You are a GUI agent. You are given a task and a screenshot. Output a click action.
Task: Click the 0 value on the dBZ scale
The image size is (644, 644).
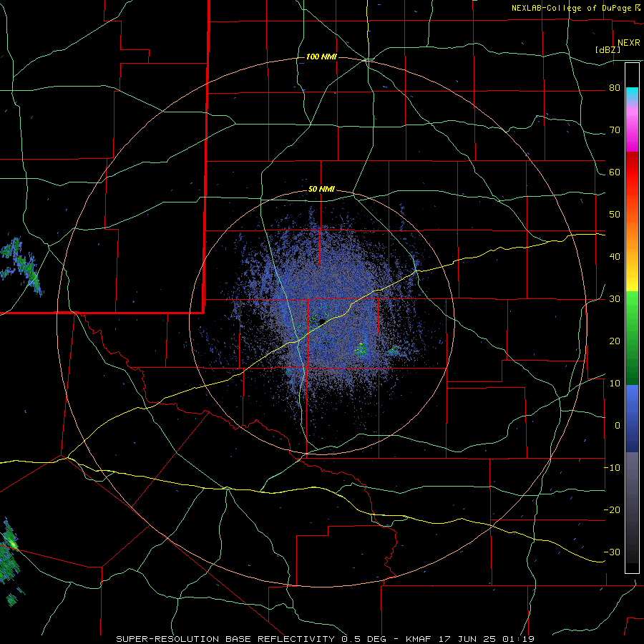pyautogui.click(x=618, y=426)
